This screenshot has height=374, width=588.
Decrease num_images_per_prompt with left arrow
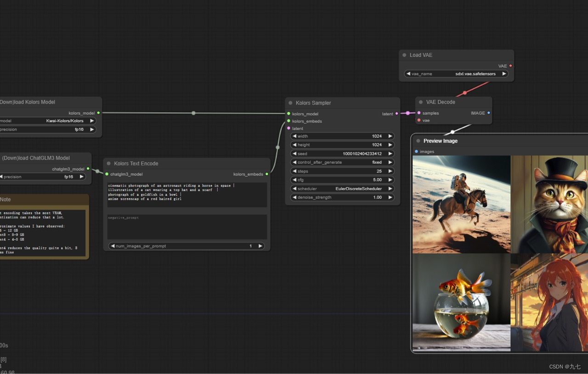pos(113,246)
